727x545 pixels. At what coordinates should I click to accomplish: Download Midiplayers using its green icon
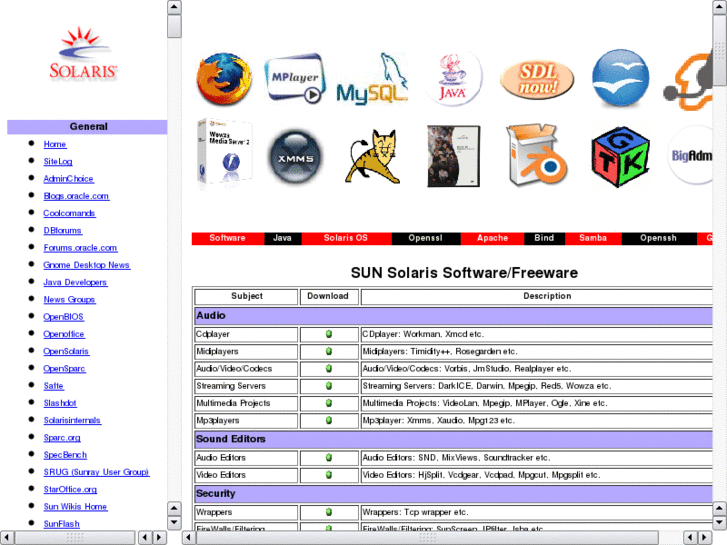point(329,351)
